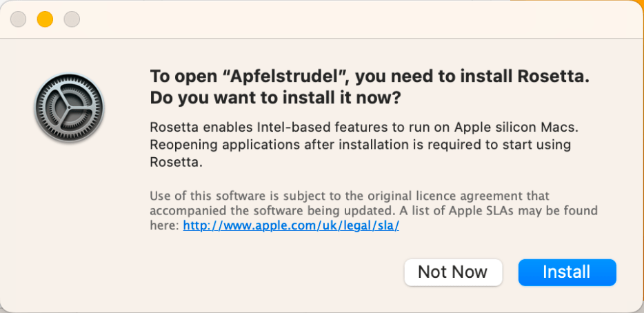Click the System Preferences gear icon
This screenshot has width=644, height=313.
pyautogui.click(x=69, y=108)
